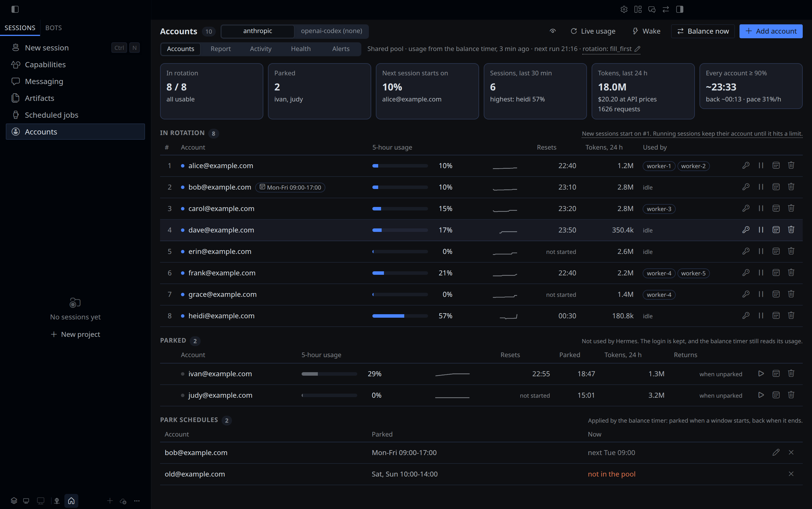Refresh with the Live usage button
The image size is (812, 509).
[593, 31]
